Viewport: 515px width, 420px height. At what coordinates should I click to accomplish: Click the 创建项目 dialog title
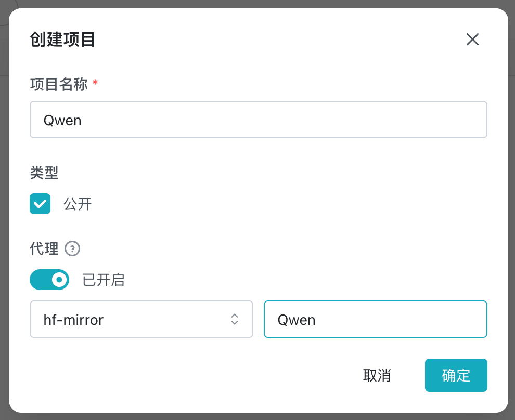(x=62, y=40)
